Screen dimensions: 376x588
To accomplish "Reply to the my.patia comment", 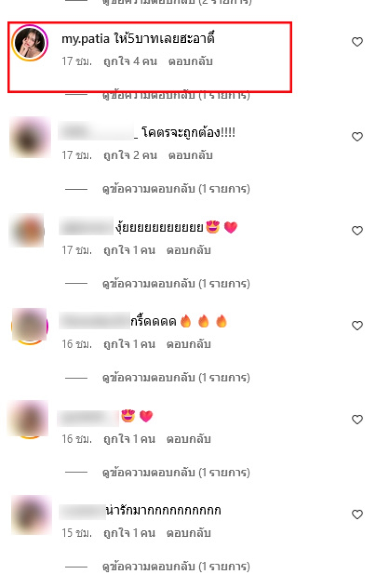I will coord(190,61).
